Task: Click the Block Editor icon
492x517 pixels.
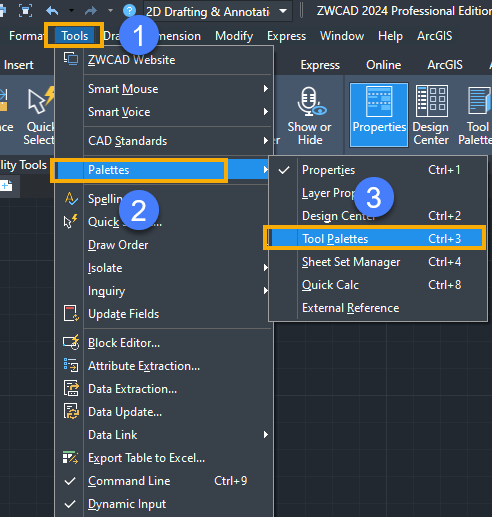Action: pos(71,342)
